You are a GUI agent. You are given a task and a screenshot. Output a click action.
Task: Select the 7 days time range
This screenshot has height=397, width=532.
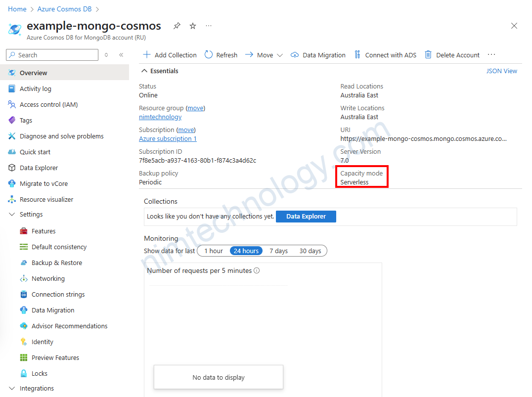(x=278, y=251)
